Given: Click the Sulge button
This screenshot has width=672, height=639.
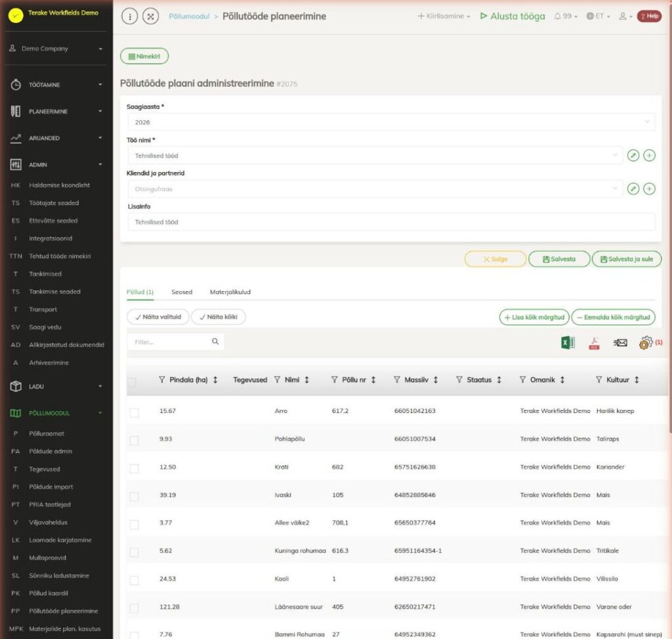Looking at the screenshot, I should pyautogui.click(x=495, y=259).
